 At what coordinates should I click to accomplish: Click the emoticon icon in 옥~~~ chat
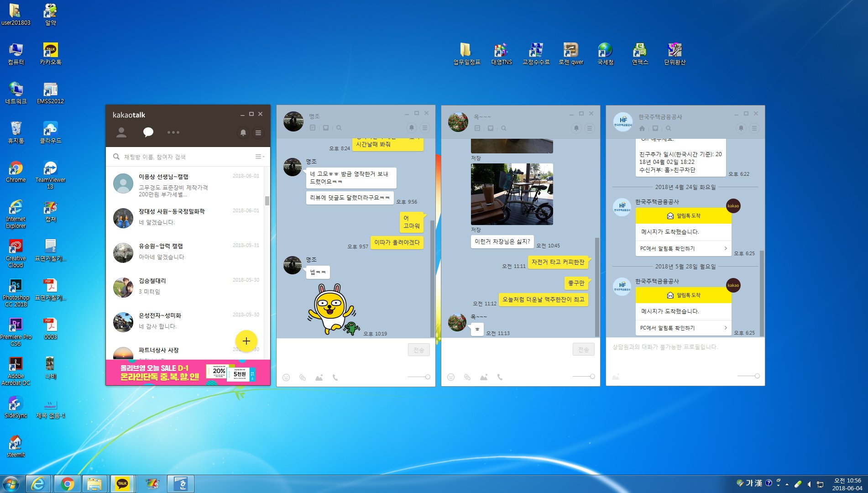(451, 377)
